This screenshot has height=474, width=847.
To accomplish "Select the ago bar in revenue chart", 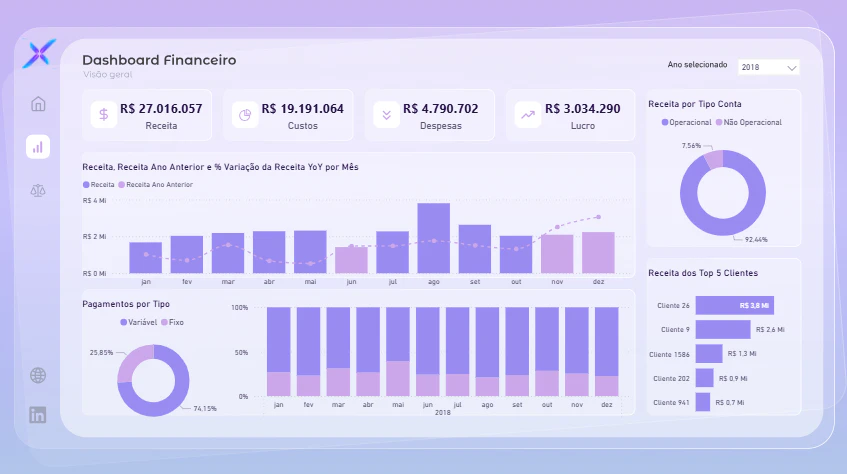I will (433, 238).
